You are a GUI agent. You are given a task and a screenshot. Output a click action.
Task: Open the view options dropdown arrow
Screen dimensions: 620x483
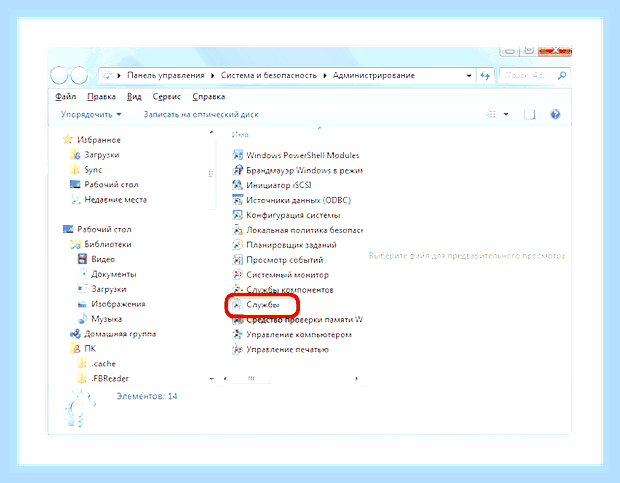tap(506, 114)
